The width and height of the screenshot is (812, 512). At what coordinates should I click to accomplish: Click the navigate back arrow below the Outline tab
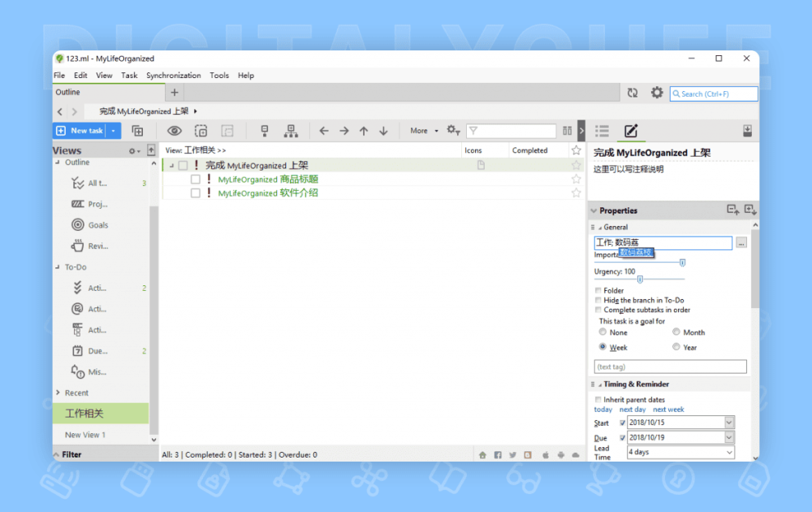[x=60, y=111]
